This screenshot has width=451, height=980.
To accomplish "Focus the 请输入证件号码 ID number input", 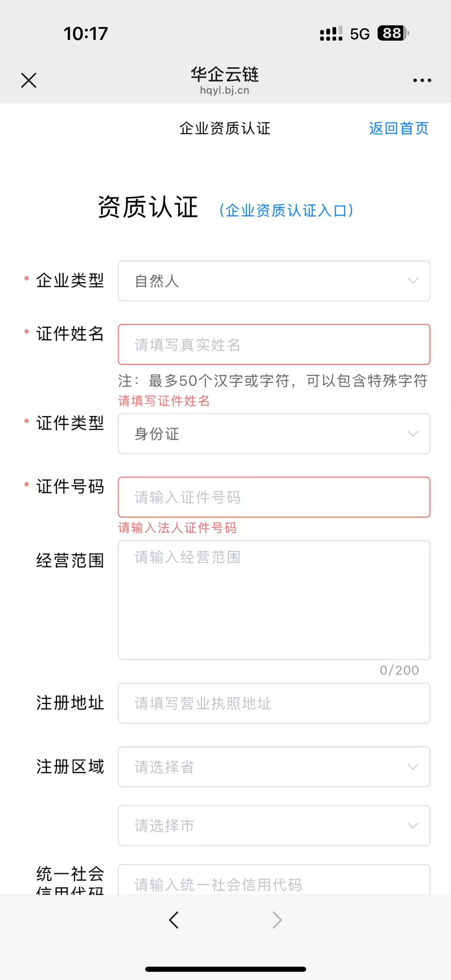I will click(274, 497).
